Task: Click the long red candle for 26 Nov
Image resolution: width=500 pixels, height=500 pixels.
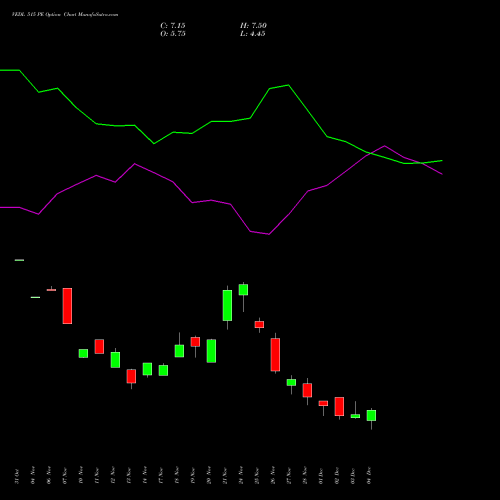Action: 275,354
